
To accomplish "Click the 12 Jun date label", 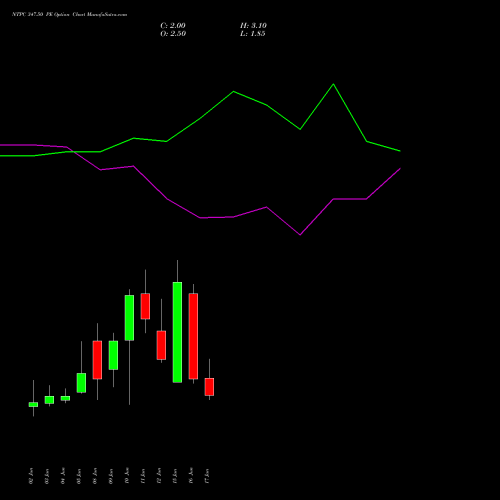I will (159, 476).
